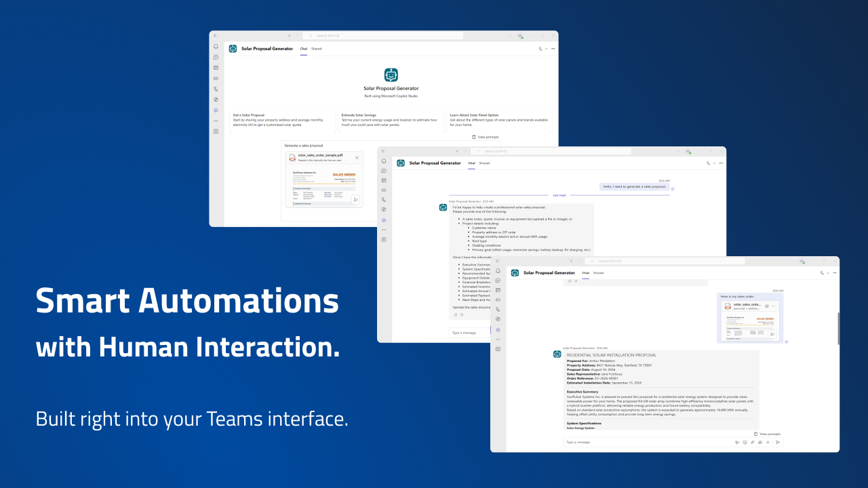The height and width of the screenshot is (488, 868).
Task: Expand call options chevron in top window header
Action: click(x=546, y=49)
